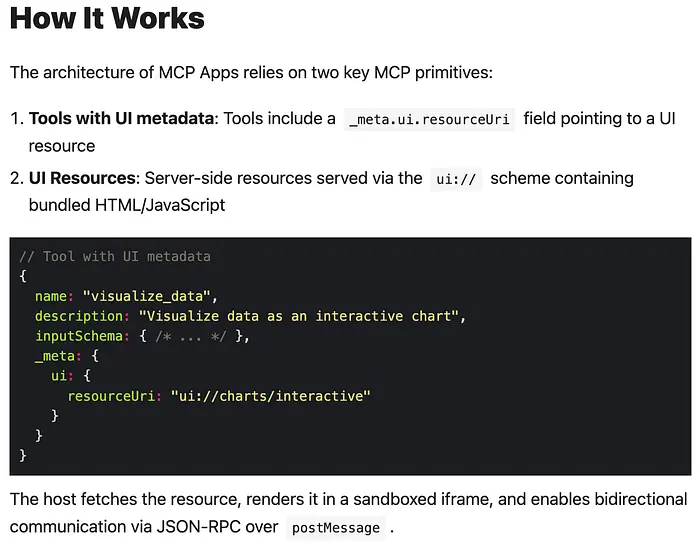Click the postMessage inline code

point(336,527)
